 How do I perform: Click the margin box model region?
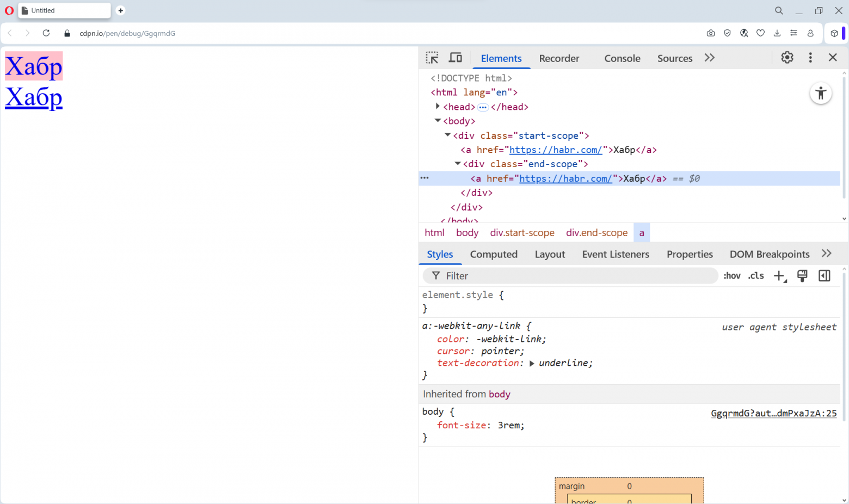click(629, 486)
